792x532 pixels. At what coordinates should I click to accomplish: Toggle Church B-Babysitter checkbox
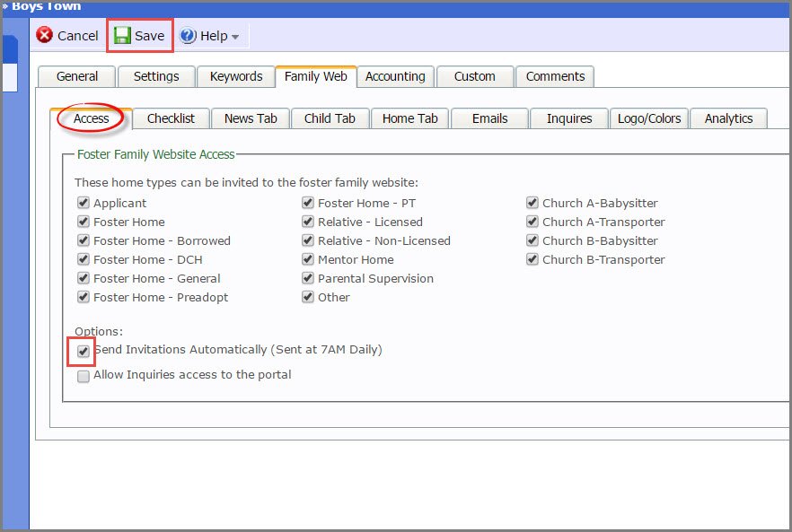532,240
